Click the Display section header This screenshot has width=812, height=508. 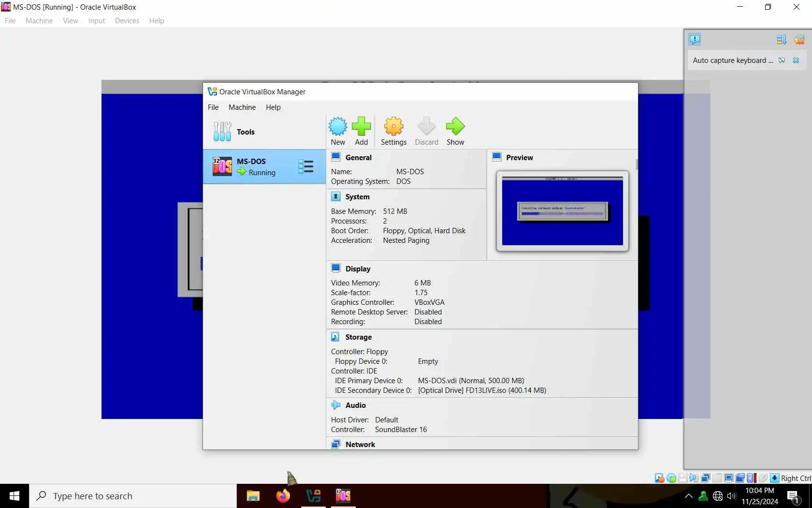coord(358,269)
